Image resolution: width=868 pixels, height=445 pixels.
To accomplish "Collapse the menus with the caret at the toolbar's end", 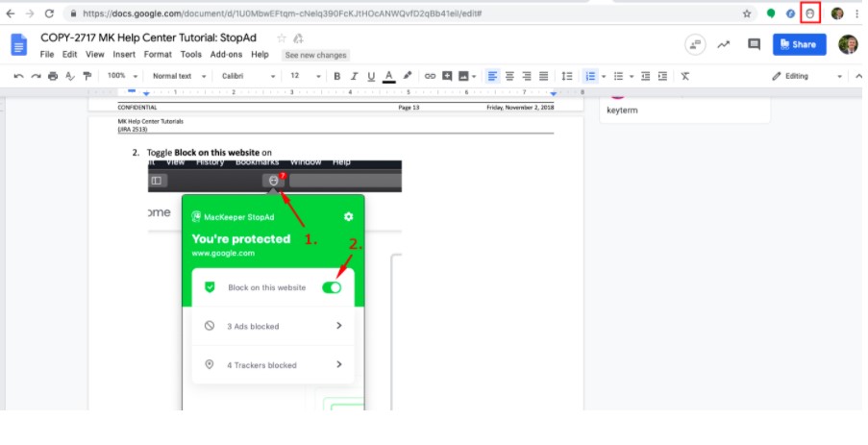I will 858,76.
